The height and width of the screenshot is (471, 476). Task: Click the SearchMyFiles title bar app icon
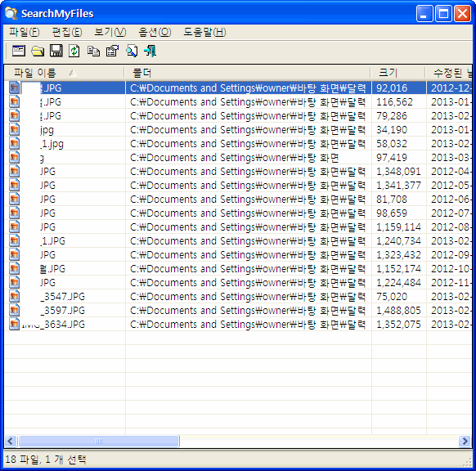pyautogui.click(x=11, y=14)
